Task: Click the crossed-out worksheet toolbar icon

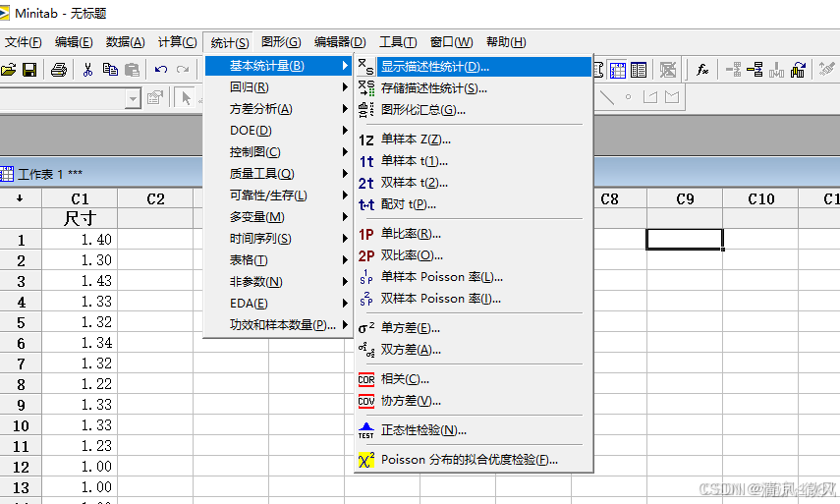Action: point(668,70)
